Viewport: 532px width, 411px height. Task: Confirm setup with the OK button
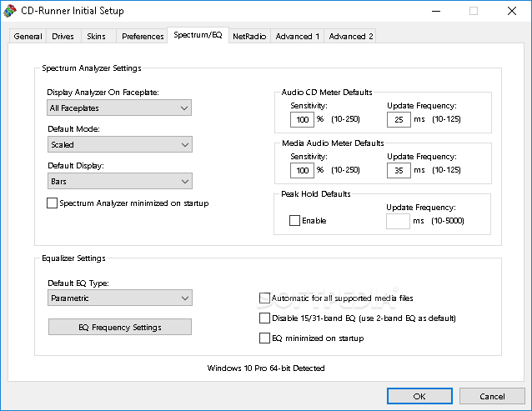pos(419,396)
